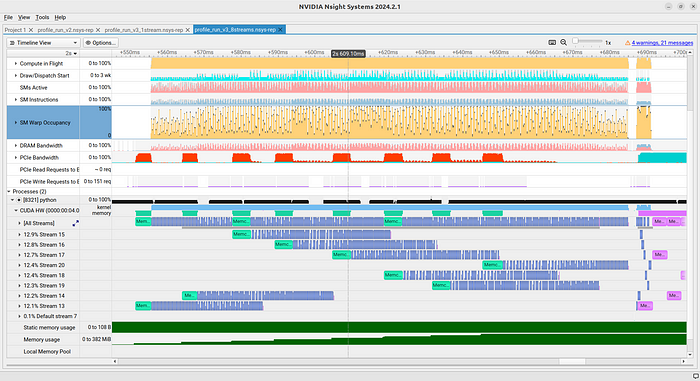Viewport: 700px width, 381px height.
Task: Expand the DRAM Bandwidth row
Action: coord(16,146)
